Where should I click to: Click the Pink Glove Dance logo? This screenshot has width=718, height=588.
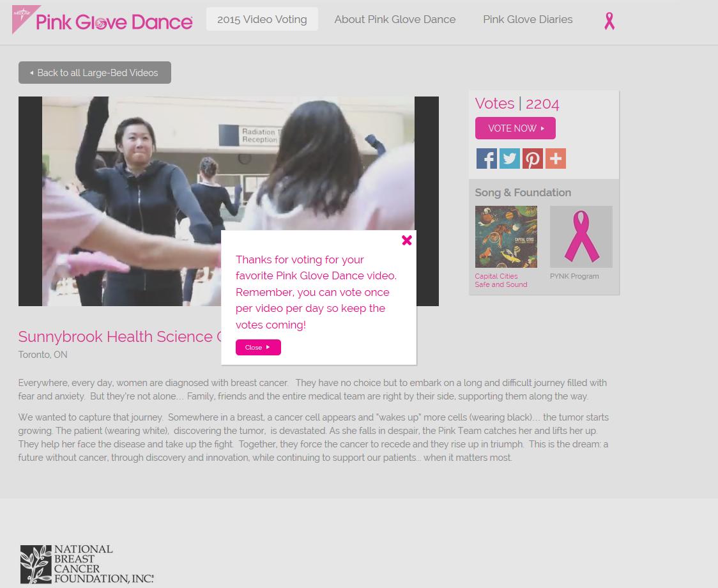click(x=103, y=20)
